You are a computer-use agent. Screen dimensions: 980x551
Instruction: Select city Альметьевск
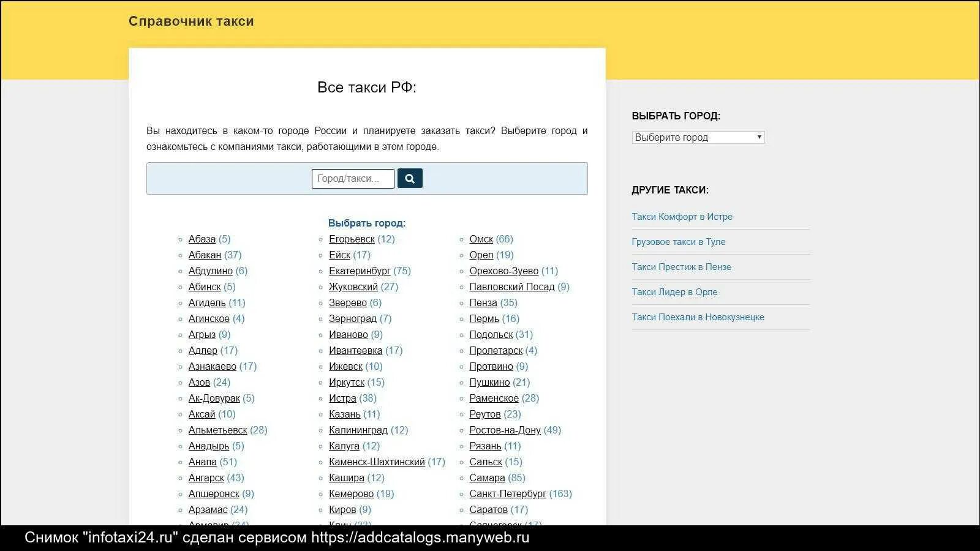(x=218, y=430)
